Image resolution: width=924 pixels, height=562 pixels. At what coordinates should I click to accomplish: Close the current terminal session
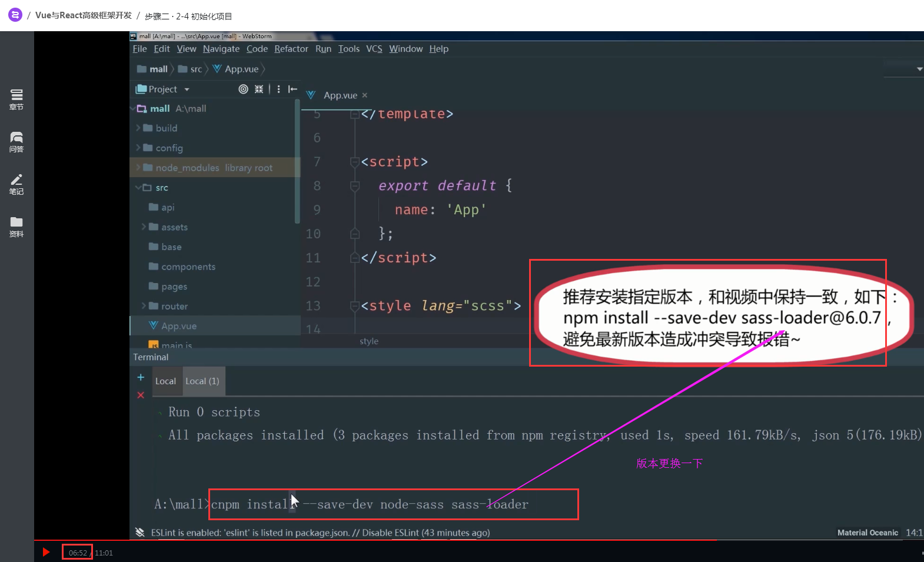(141, 395)
